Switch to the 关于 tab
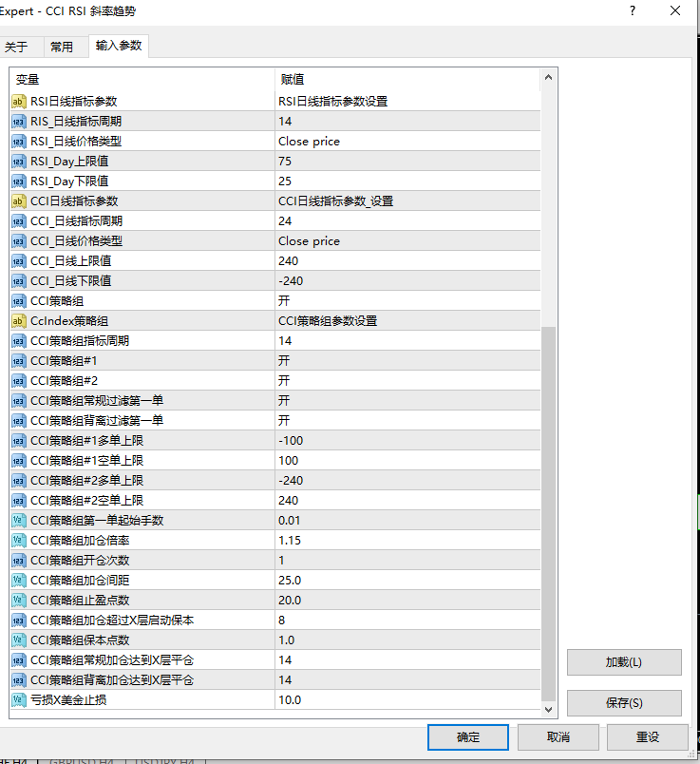The image size is (700, 764). coord(17,47)
